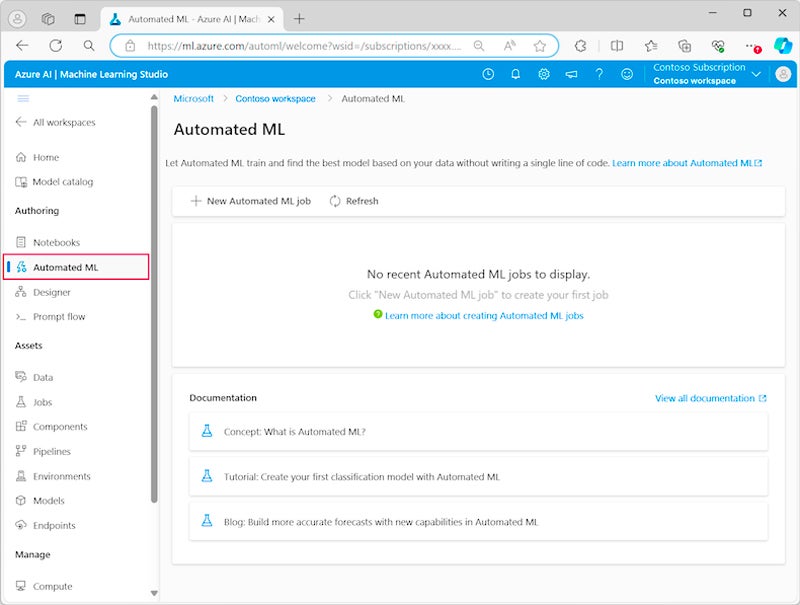Open browser essentials heart icon
This screenshot has width=800, height=605.
(718, 46)
